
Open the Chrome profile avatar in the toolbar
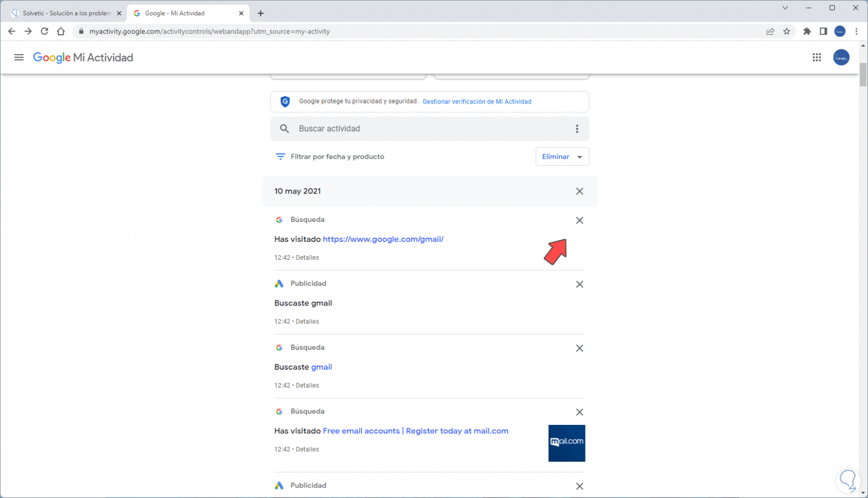840,32
